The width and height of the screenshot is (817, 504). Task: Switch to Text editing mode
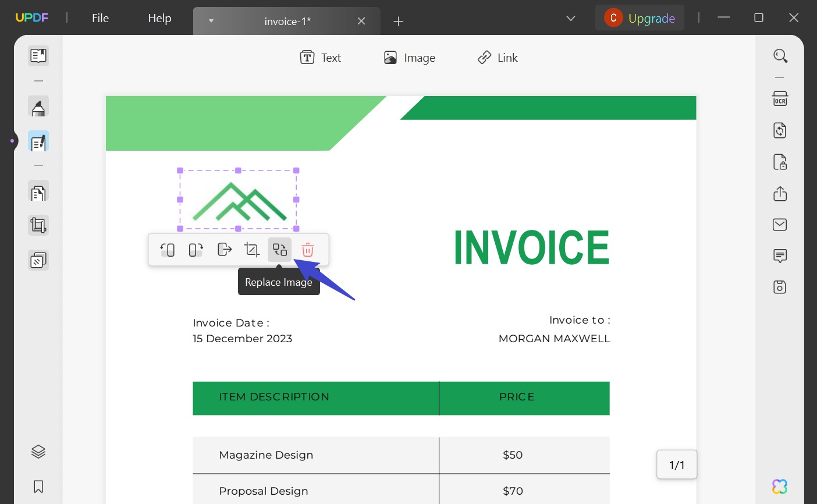click(x=319, y=57)
